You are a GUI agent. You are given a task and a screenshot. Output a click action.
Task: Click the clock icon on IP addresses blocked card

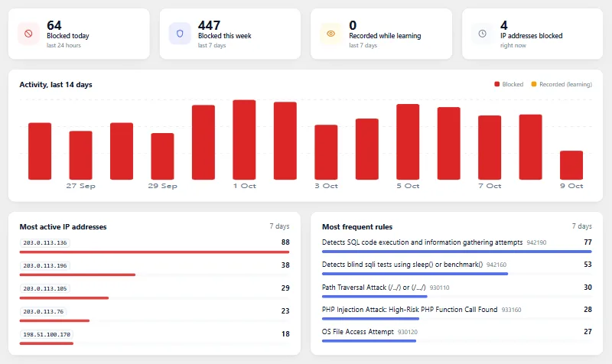(x=483, y=34)
